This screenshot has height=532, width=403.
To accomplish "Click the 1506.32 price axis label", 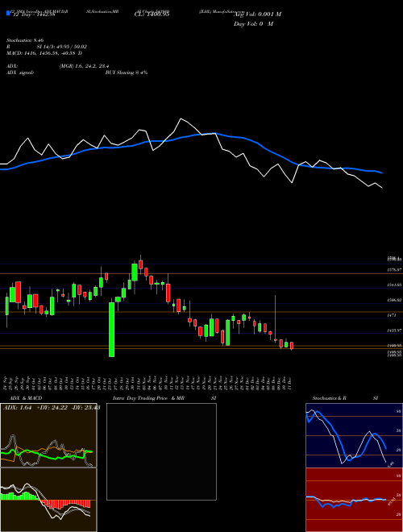I will [x=394, y=300].
